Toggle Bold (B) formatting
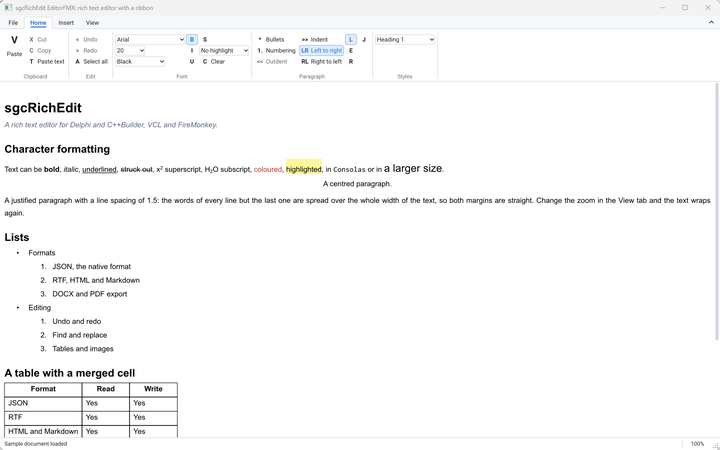Viewport: 720px width, 450px height. pyautogui.click(x=192, y=39)
